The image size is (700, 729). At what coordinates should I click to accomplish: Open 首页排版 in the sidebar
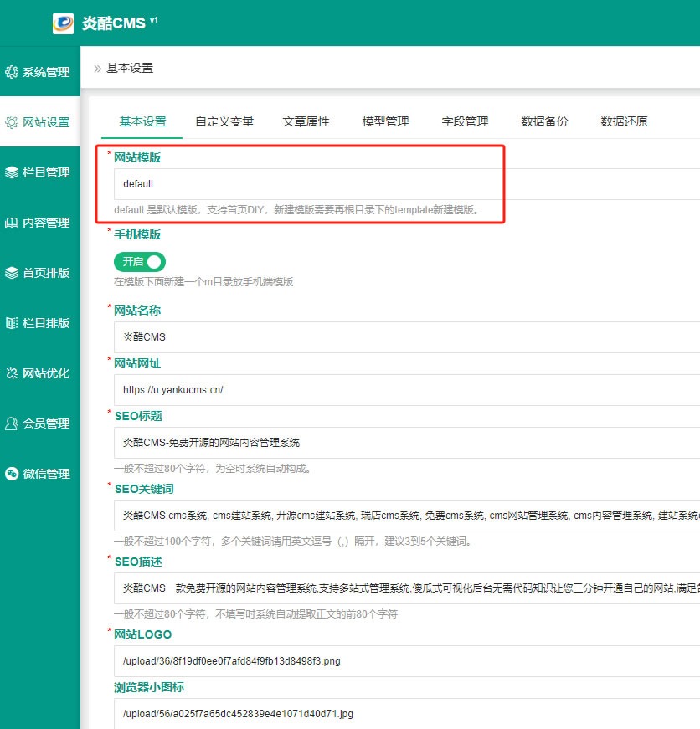point(40,273)
